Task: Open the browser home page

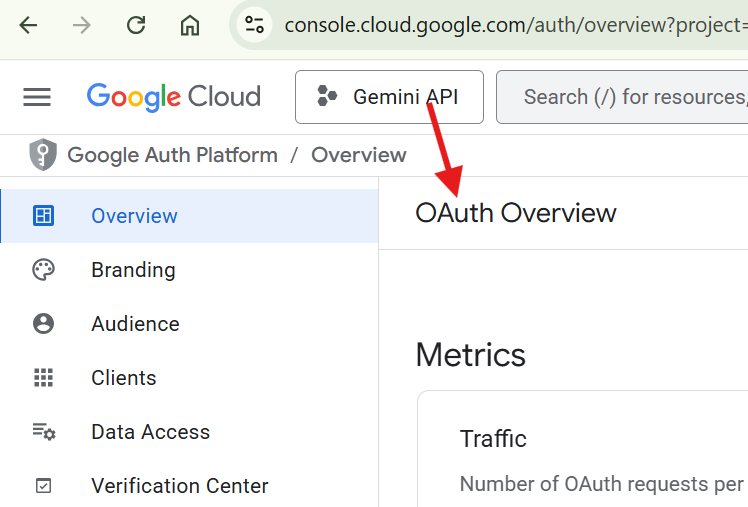Action: pyautogui.click(x=189, y=25)
